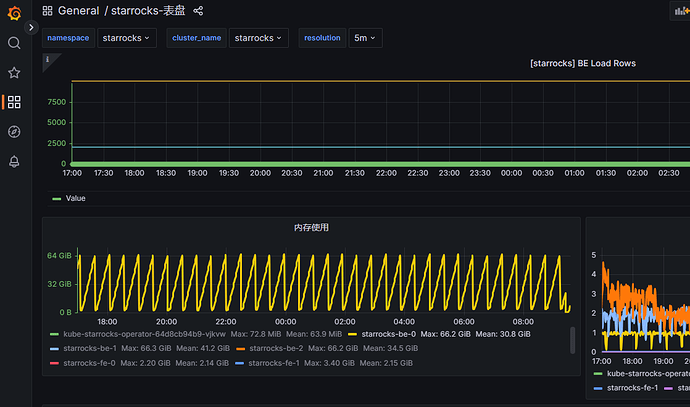690x407 pixels.
Task: Click the Max: 3.40 GiB value of starrocks-fe-1
Action: pos(329,363)
